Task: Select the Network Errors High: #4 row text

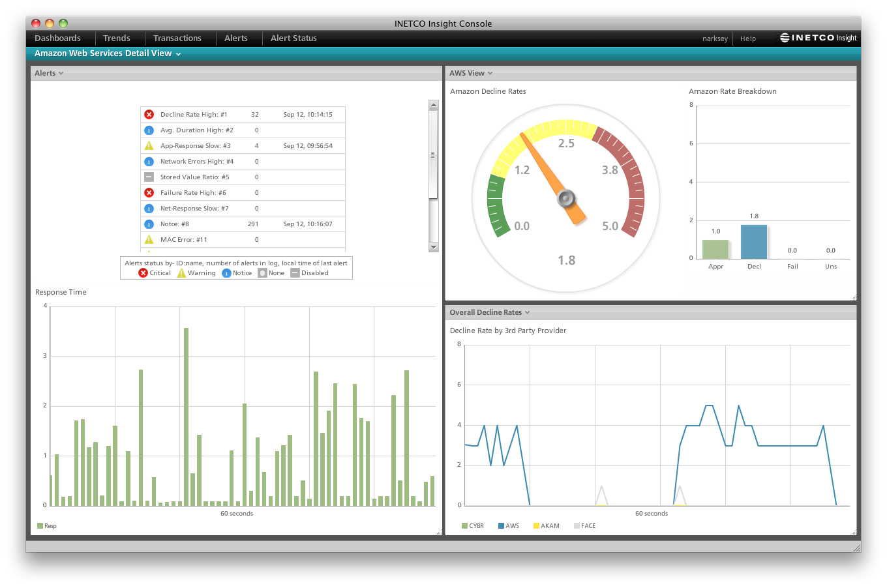Action: [196, 161]
